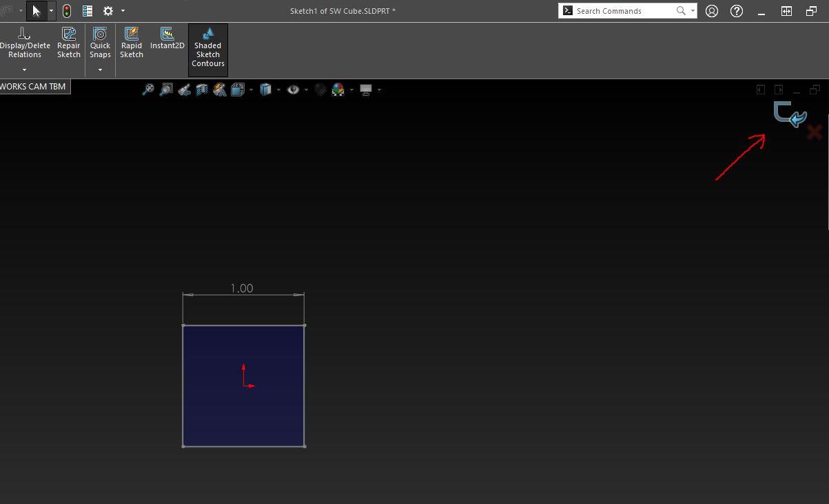Click View Orientation cube icon
829x504 pixels.
point(238,90)
